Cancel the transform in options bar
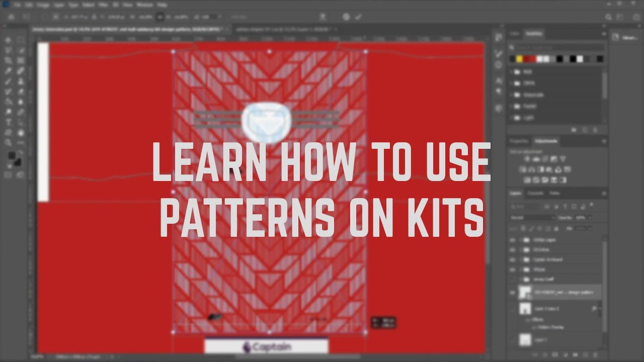Viewport: 644px width, 362px height. pos(346,17)
